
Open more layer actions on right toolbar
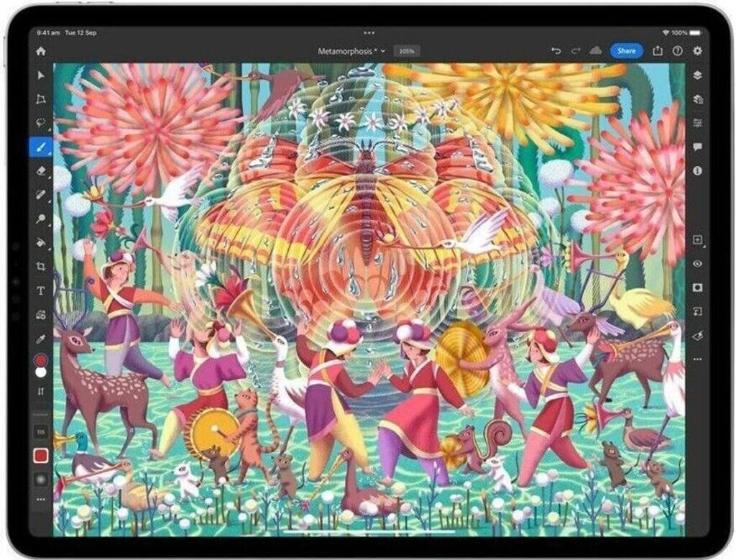click(x=696, y=359)
